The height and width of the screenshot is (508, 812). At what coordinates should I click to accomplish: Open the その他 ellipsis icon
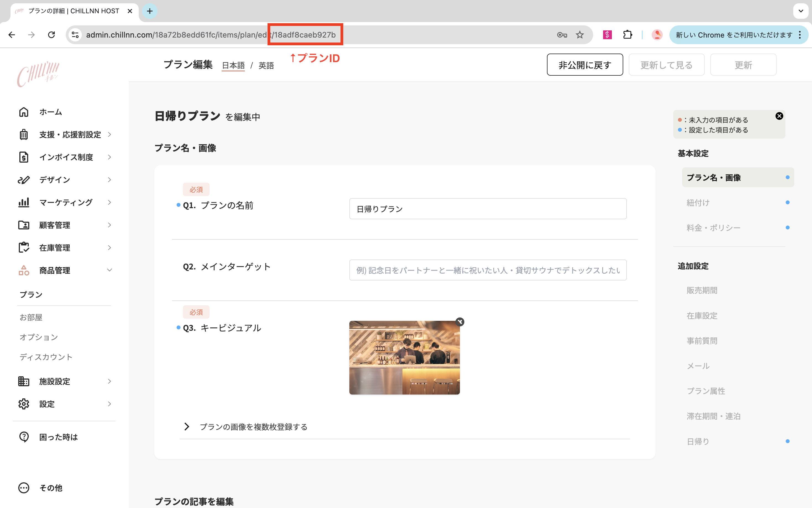point(23,488)
